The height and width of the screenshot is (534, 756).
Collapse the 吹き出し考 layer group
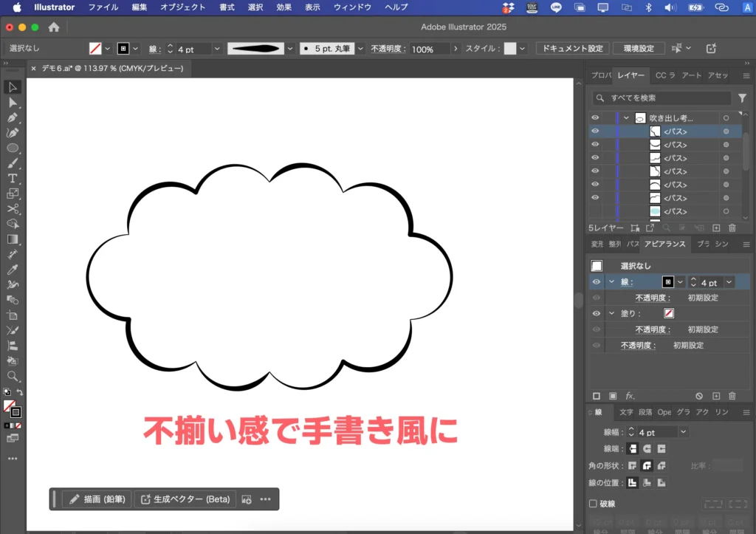click(627, 118)
